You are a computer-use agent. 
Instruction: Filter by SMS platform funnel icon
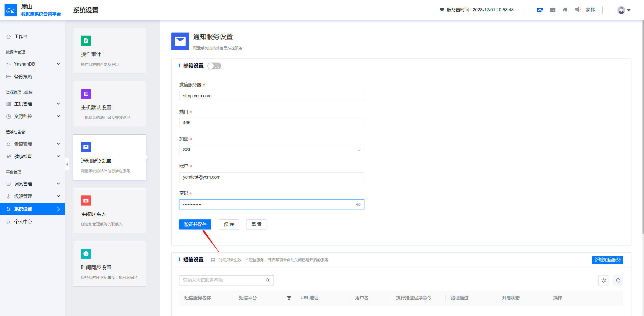[x=289, y=298]
